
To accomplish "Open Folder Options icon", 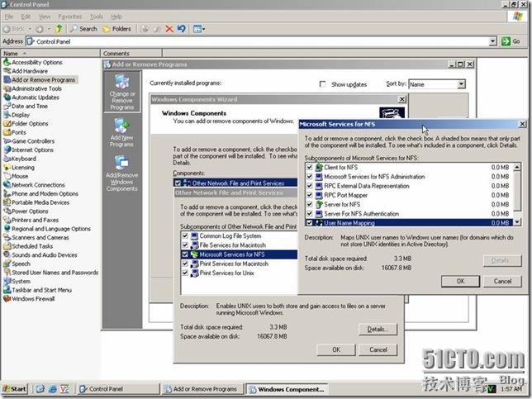I will [7, 124].
